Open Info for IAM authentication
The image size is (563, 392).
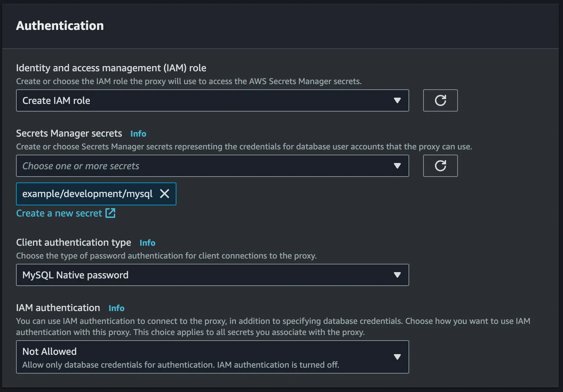(116, 308)
